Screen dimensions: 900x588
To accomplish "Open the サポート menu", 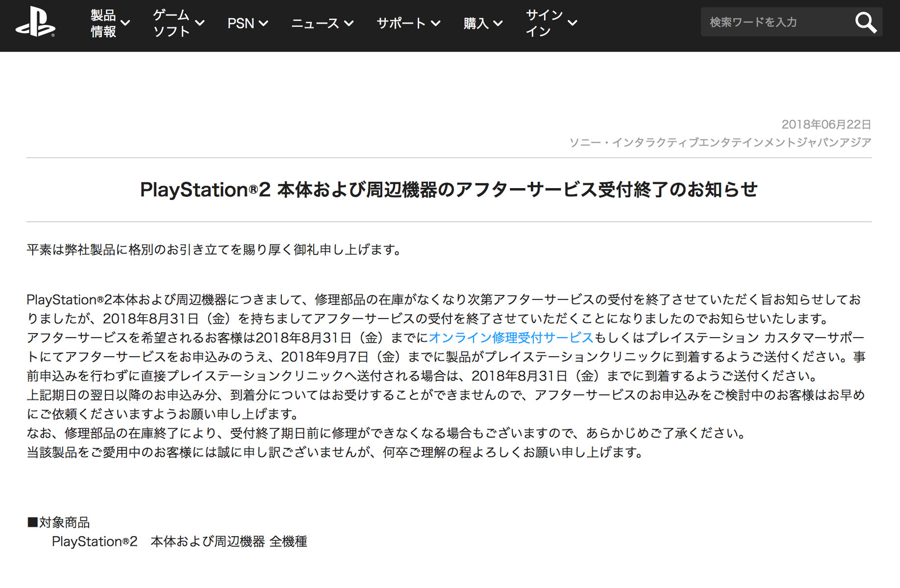I will [408, 23].
